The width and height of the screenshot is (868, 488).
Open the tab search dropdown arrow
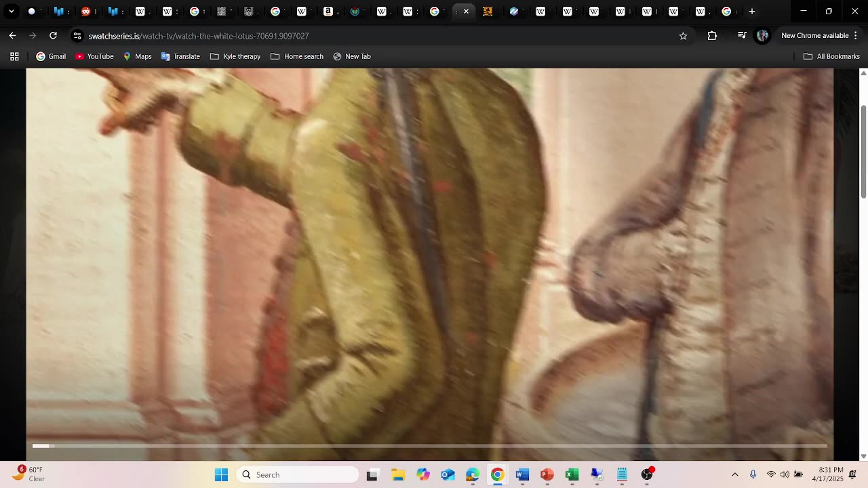(12, 12)
